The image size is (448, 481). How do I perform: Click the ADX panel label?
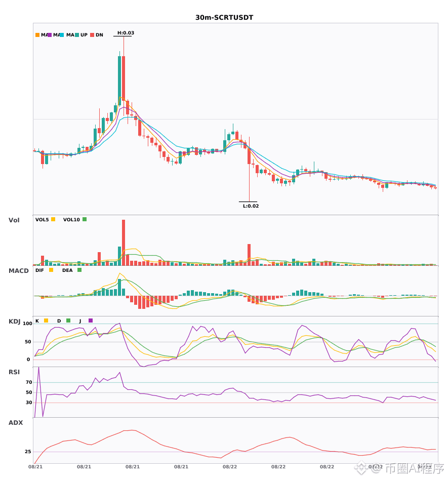coord(16,423)
